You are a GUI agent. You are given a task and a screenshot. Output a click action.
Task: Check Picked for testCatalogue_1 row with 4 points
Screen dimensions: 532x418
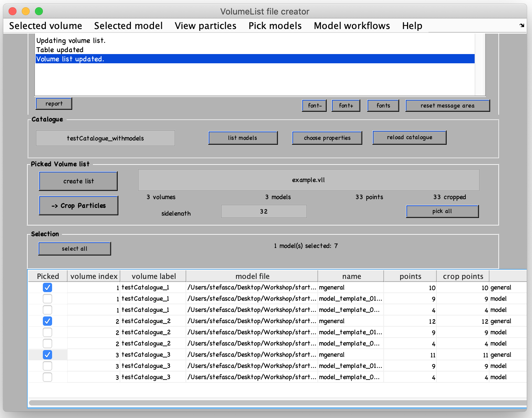[47, 310]
